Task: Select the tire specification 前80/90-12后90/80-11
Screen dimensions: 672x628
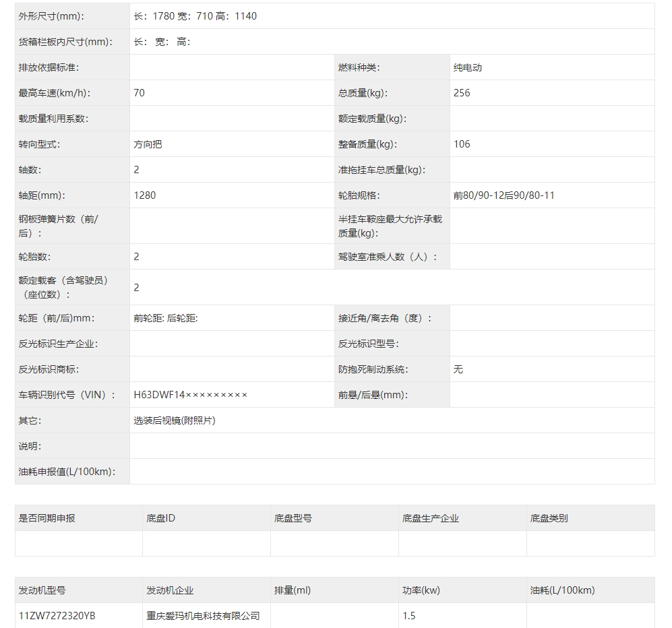Action: (x=504, y=195)
